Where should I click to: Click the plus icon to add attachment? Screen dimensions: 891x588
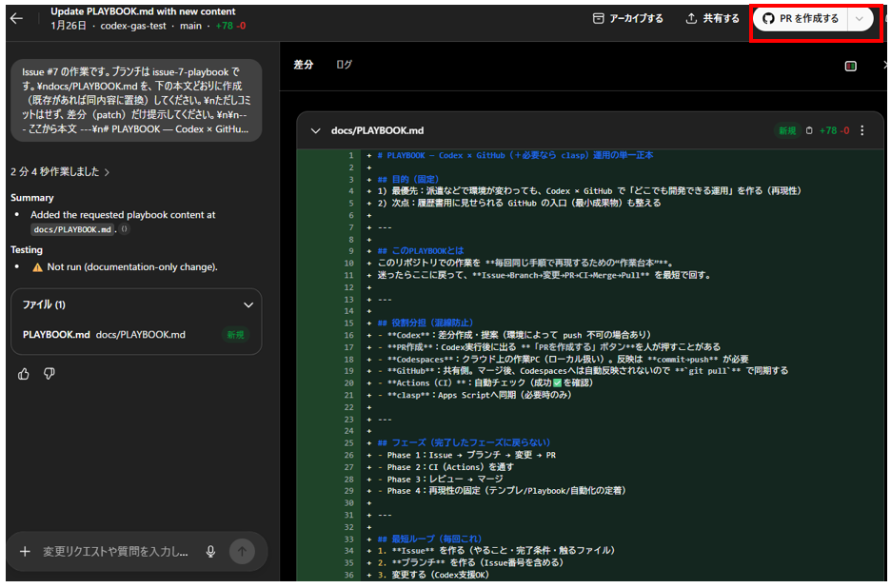click(25, 551)
